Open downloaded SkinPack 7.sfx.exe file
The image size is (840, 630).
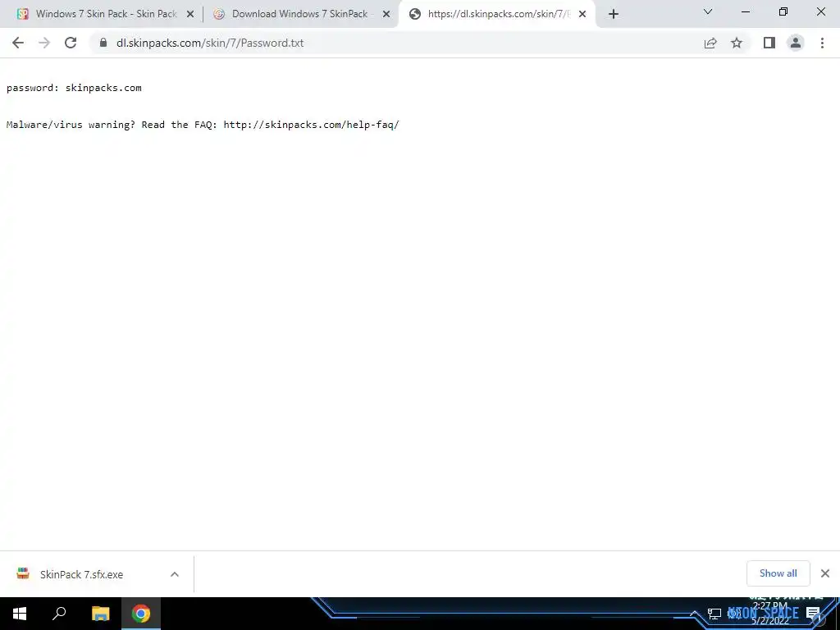point(81,574)
